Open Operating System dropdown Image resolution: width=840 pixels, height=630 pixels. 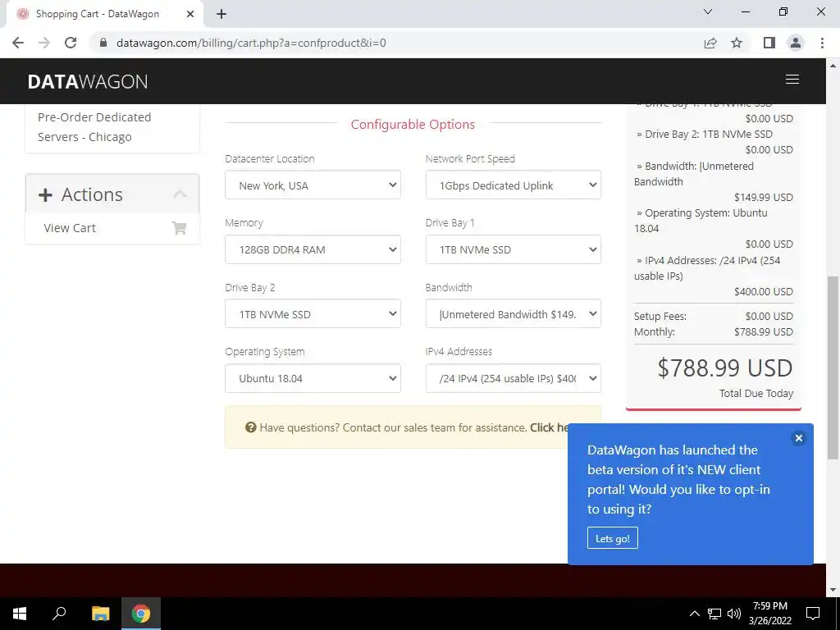313,378
